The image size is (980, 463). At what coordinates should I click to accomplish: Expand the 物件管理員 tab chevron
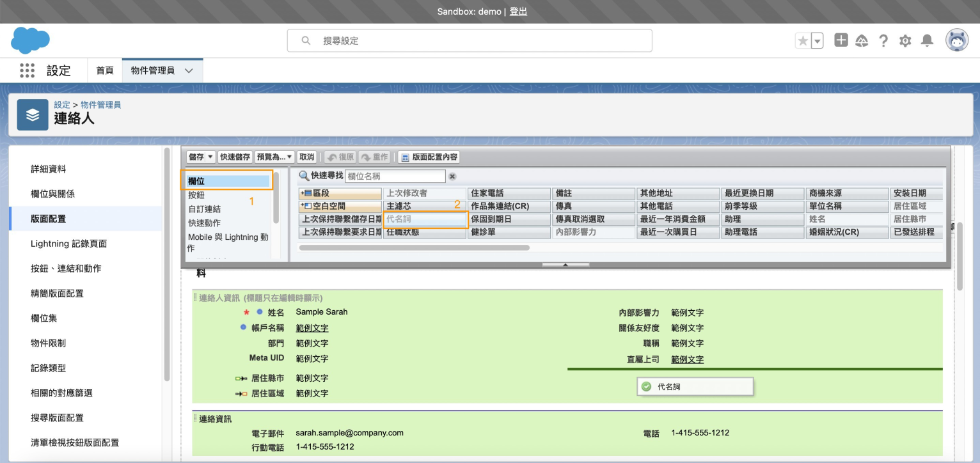click(x=189, y=70)
